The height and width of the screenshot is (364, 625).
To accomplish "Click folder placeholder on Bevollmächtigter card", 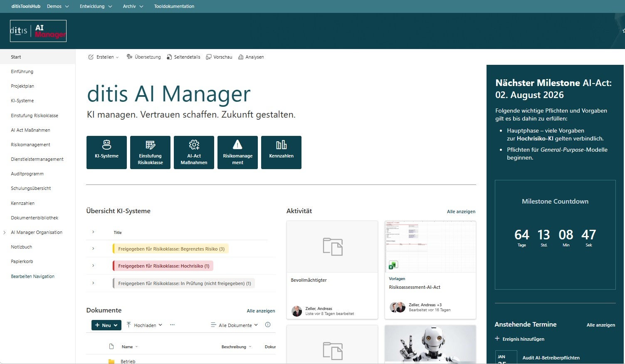I will click(333, 246).
